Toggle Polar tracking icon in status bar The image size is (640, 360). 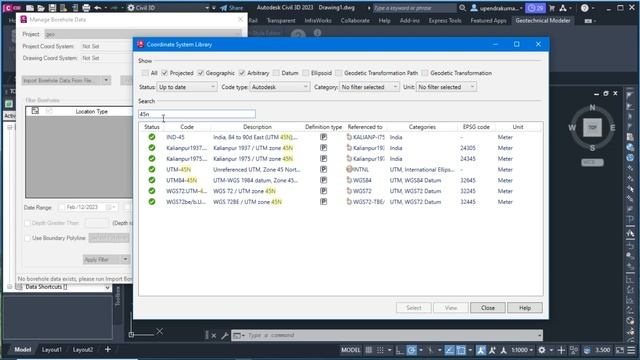[411, 350]
